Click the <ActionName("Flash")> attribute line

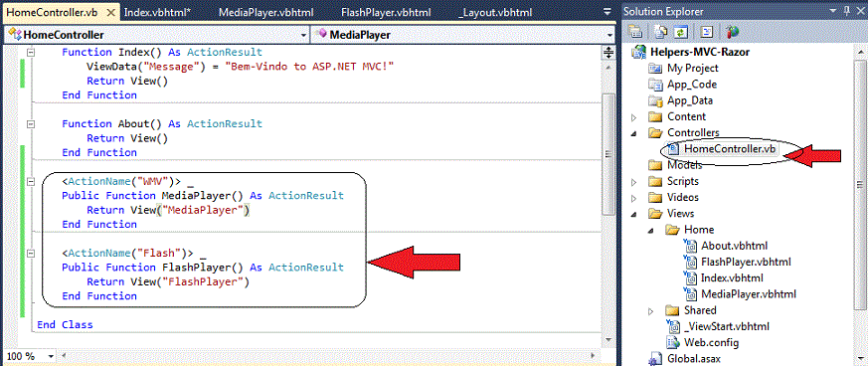click(128, 253)
